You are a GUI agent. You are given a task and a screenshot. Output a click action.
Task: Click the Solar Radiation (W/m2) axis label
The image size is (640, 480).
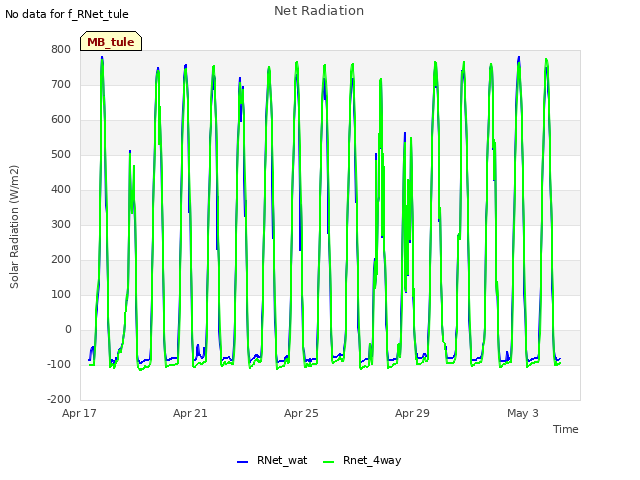[x=14, y=227]
